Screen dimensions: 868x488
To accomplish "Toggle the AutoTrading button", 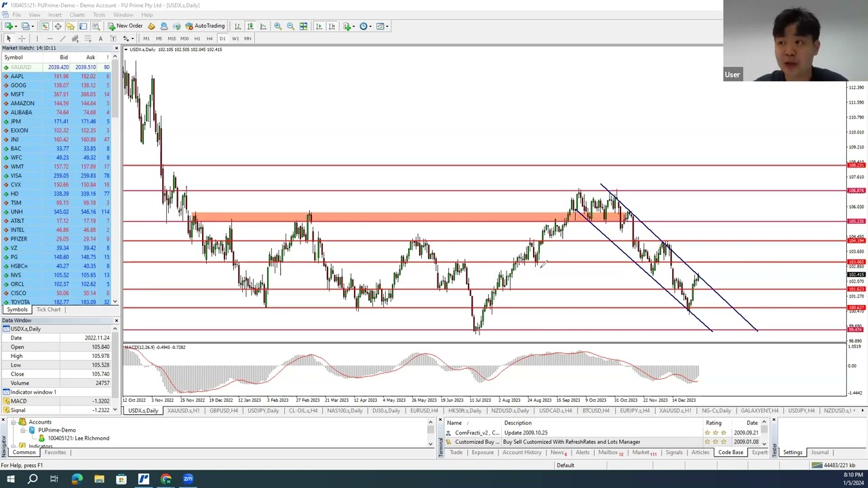I will click(205, 26).
